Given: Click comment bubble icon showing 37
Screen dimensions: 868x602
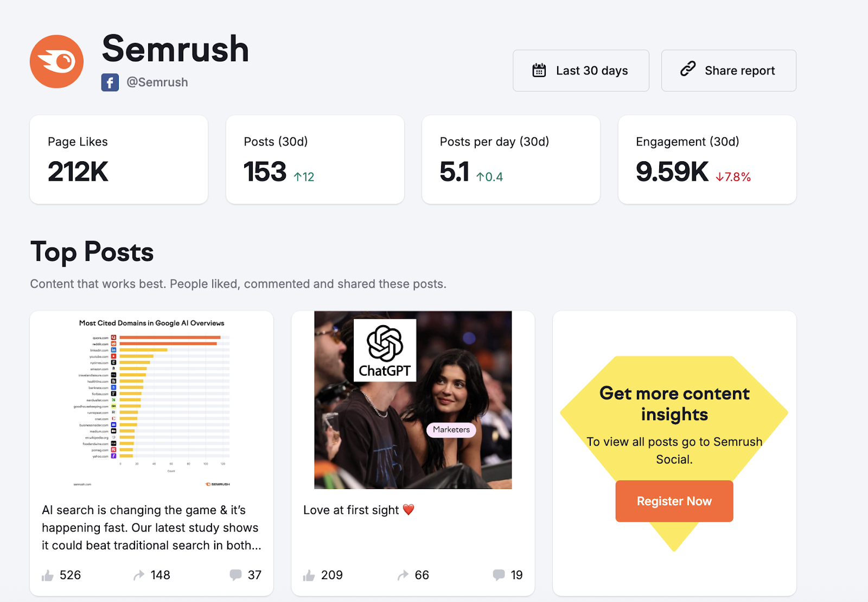Looking at the screenshot, I should (x=235, y=575).
